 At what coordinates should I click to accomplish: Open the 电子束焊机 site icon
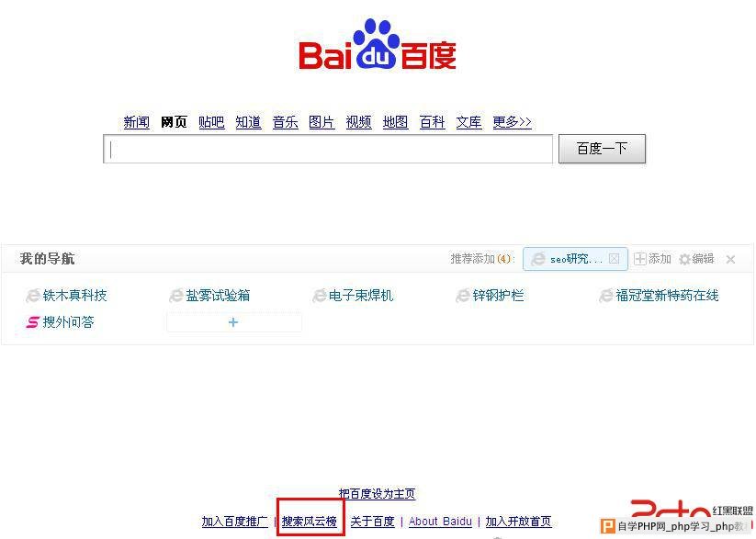(x=319, y=296)
